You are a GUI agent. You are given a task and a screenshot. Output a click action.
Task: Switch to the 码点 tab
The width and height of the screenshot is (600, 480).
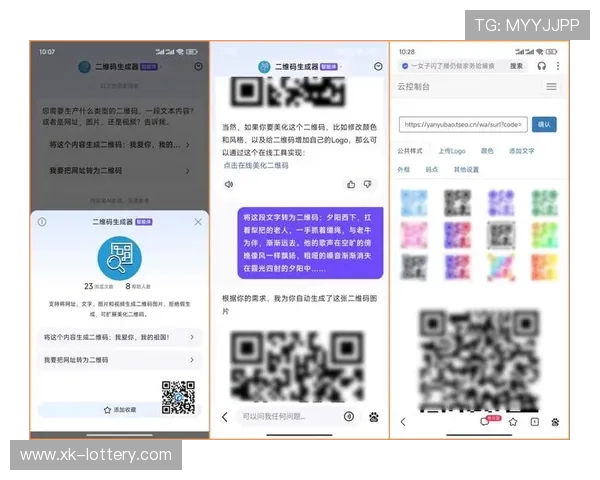coord(432,170)
